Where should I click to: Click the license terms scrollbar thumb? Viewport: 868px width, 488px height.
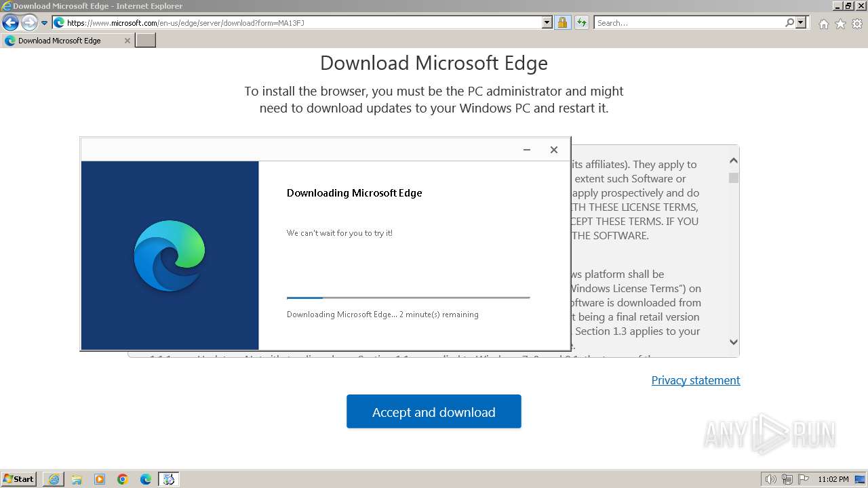[x=733, y=178]
